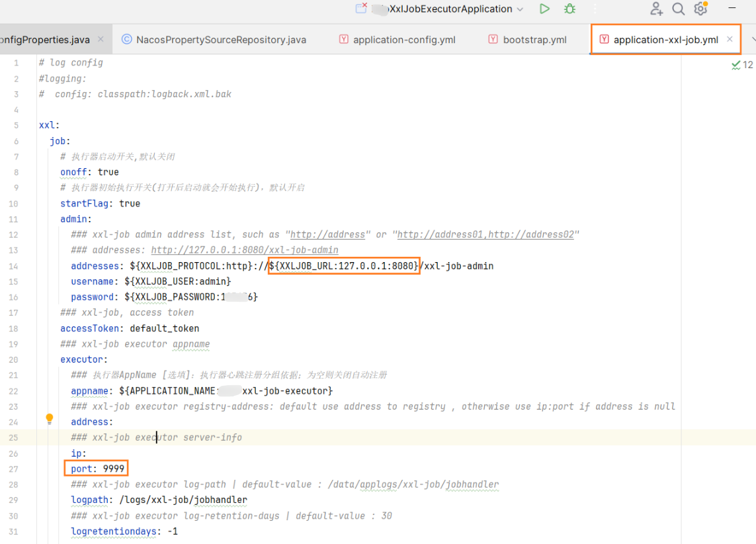
Task: Open the search everywhere magnifier icon
Action: (679, 9)
